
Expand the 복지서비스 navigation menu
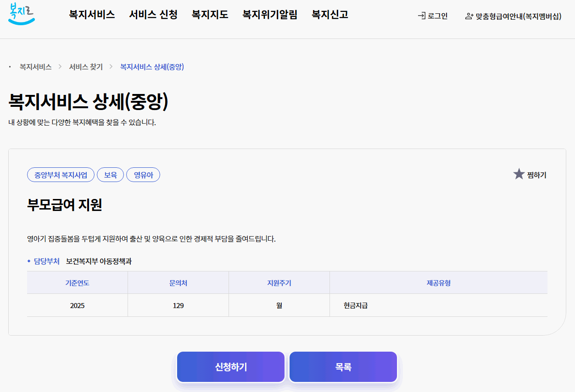pos(91,15)
